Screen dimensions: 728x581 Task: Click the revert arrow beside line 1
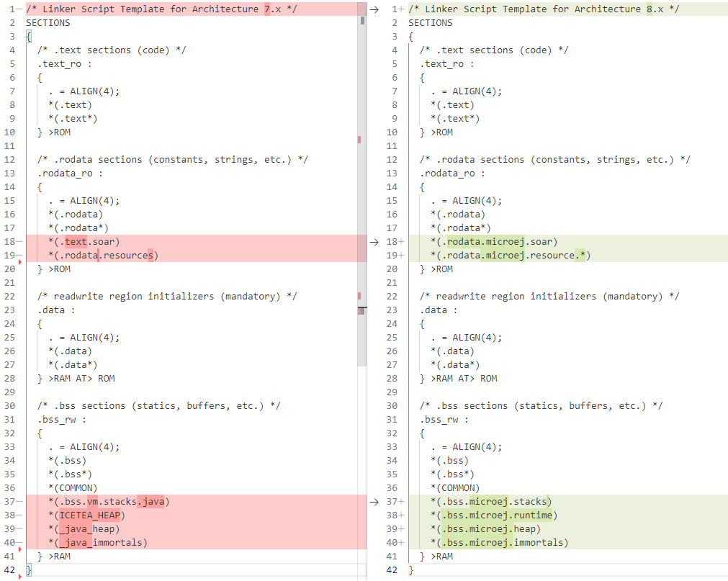374,9
